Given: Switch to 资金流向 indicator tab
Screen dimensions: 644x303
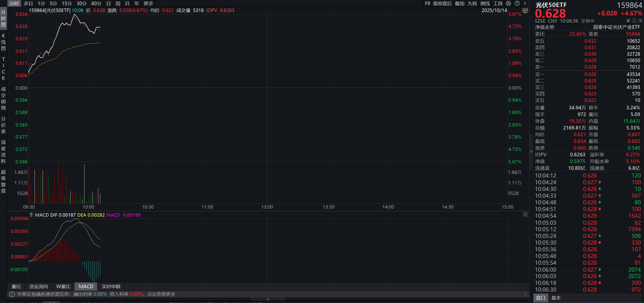Looking at the screenshot, I should click(38, 286).
